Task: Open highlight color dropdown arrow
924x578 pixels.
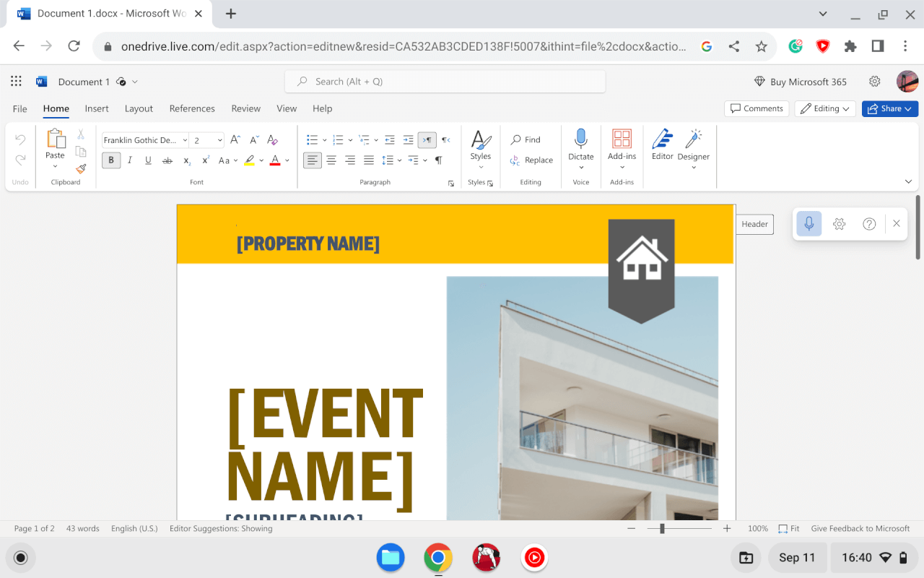Action: point(261,160)
